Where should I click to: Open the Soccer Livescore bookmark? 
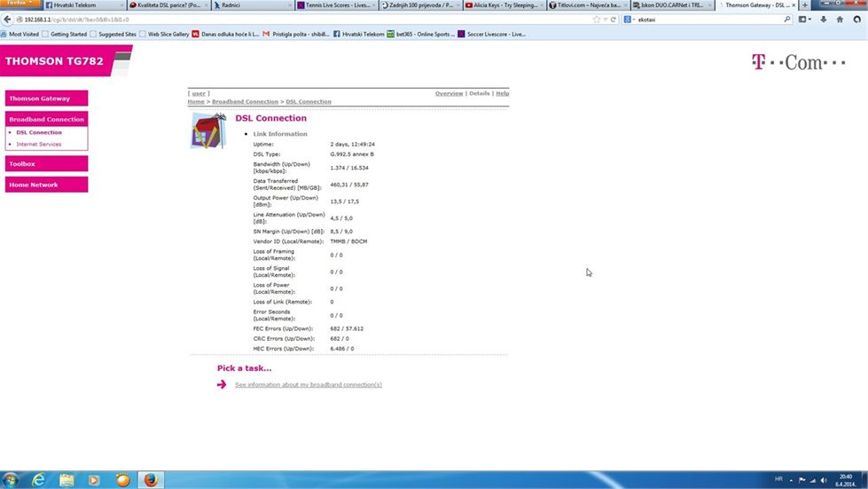click(491, 34)
